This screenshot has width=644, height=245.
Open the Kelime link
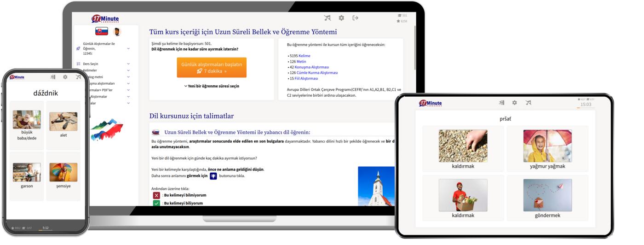point(305,56)
